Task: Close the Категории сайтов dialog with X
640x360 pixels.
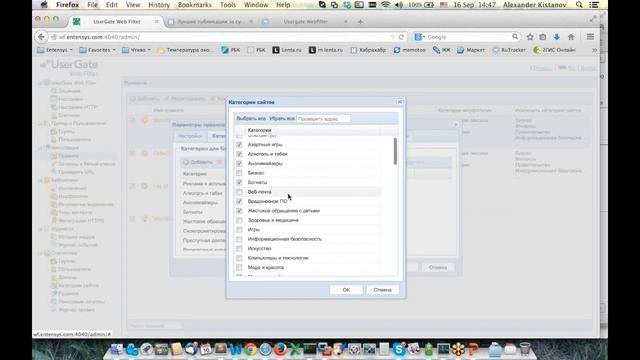Action: (400, 102)
